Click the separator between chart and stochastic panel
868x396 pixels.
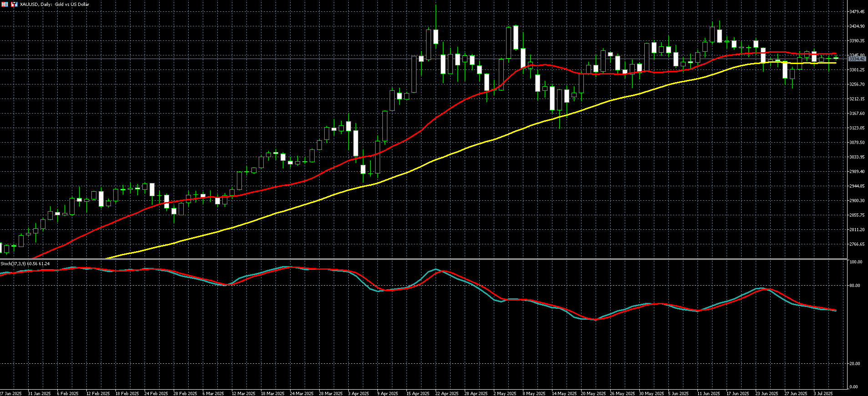pos(423,259)
